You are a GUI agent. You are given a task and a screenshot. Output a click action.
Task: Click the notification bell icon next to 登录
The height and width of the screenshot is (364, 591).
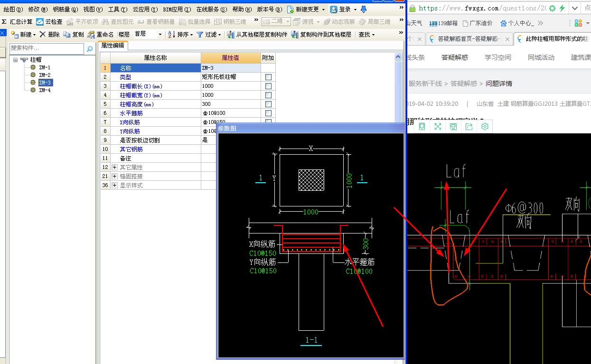pyautogui.click(x=364, y=9)
